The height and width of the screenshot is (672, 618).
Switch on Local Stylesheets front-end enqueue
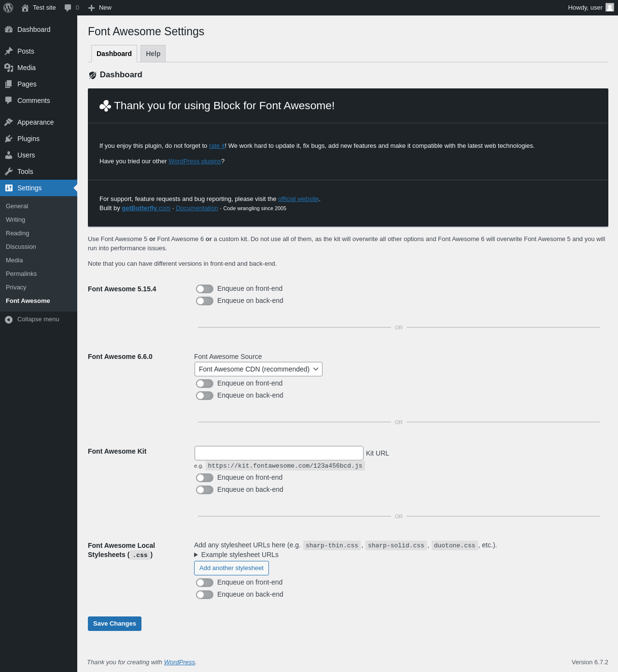click(205, 583)
